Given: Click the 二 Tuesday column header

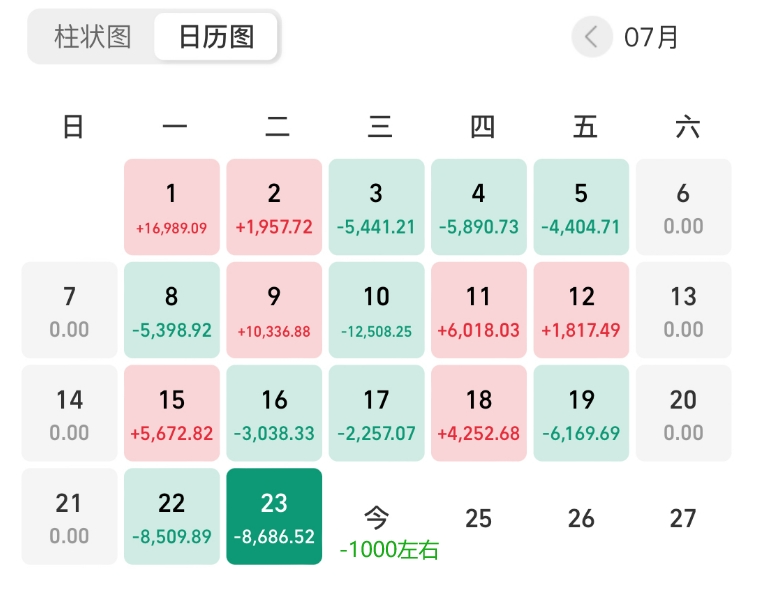Looking at the screenshot, I should coord(277,127).
